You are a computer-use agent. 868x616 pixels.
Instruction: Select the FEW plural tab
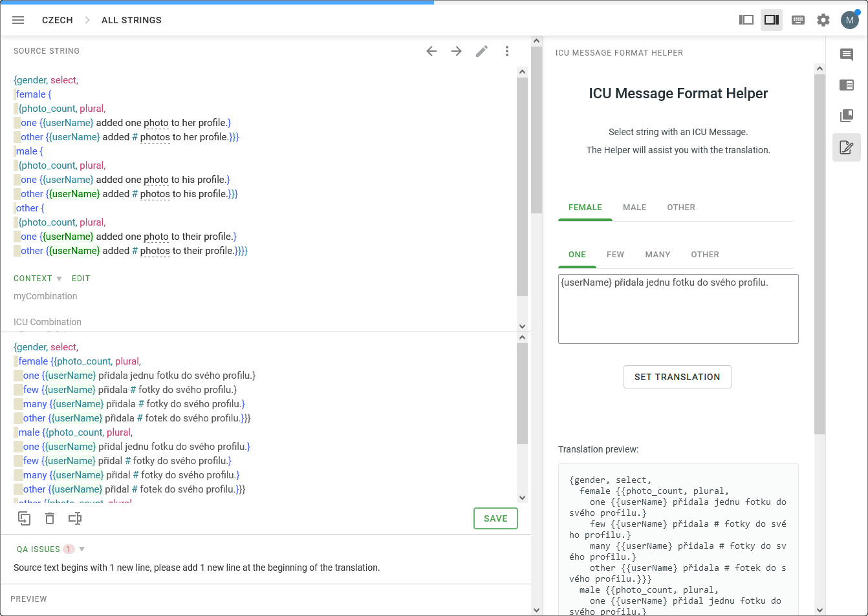(x=615, y=255)
